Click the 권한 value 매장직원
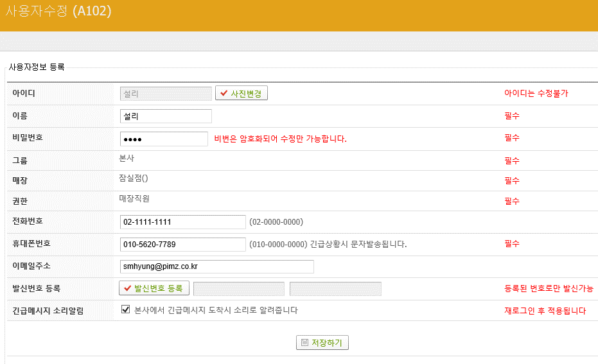Screen dimensions: 598x364 (134, 199)
